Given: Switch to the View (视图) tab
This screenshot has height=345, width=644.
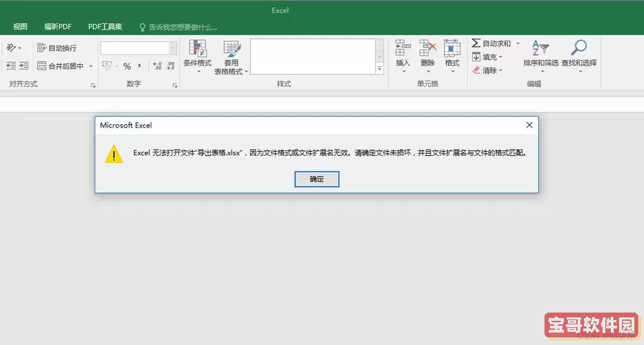Looking at the screenshot, I should pos(20,27).
